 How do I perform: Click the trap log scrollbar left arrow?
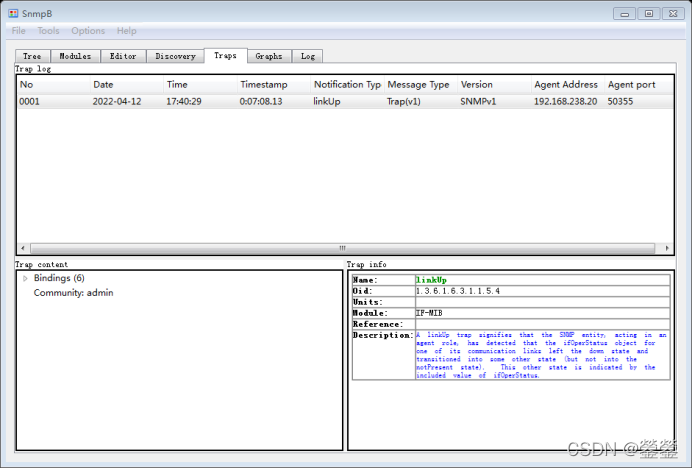tap(23, 248)
